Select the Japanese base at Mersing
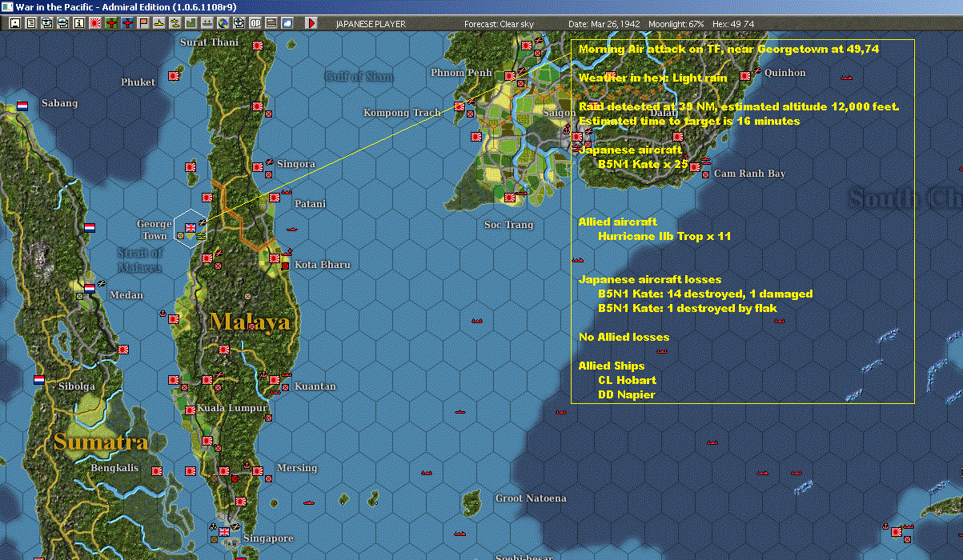The height and width of the screenshot is (560, 963). point(258,471)
